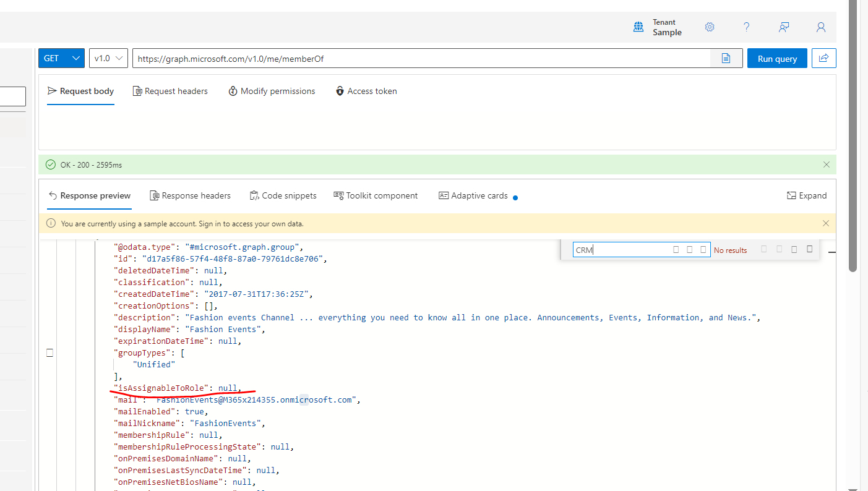Image resolution: width=868 pixels, height=491 pixels.
Task: Close the find widget
Action: pyautogui.click(x=810, y=249)
